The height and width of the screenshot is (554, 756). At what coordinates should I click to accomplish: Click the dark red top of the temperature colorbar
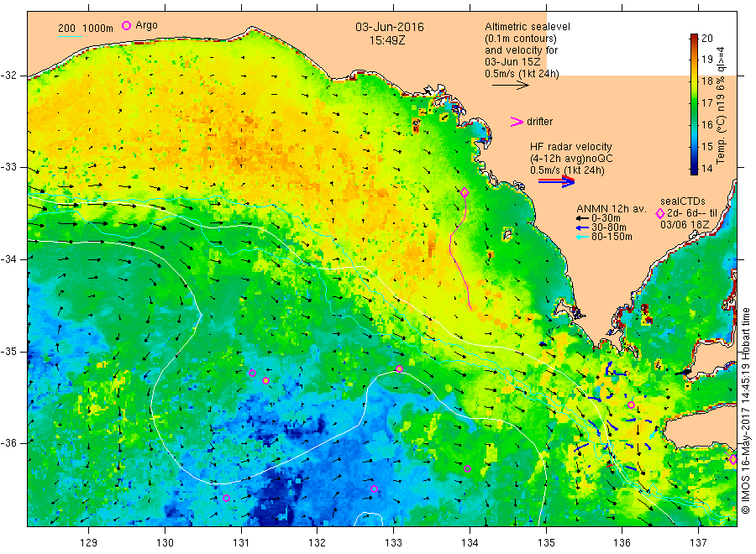[695, 37]
